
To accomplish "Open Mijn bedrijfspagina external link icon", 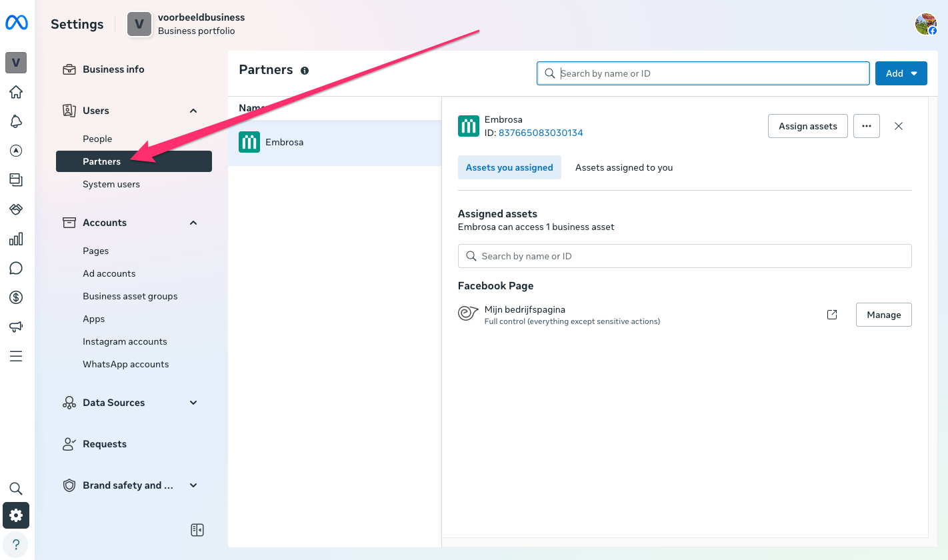I will [x=832, y=315].
